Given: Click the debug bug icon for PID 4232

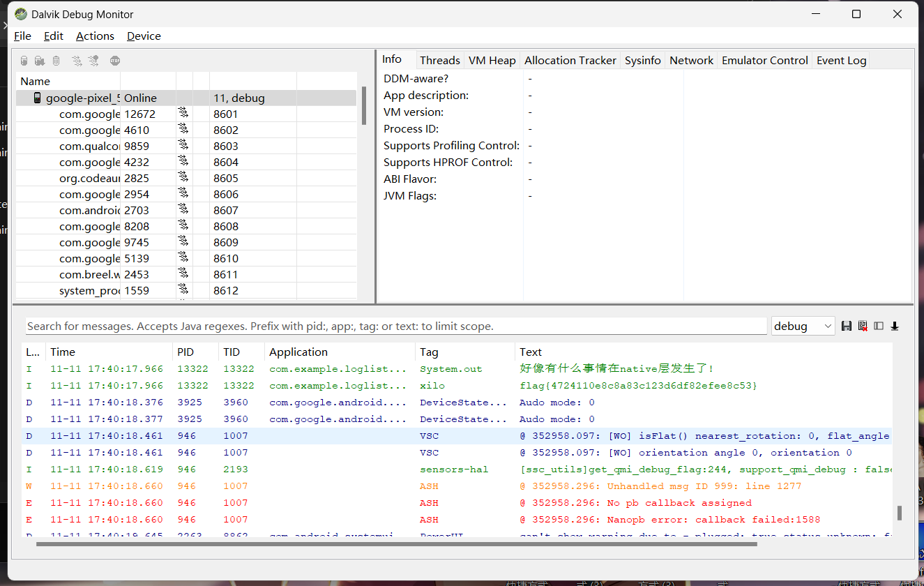Looking at the screenshot, I should [x=183, y=162].
